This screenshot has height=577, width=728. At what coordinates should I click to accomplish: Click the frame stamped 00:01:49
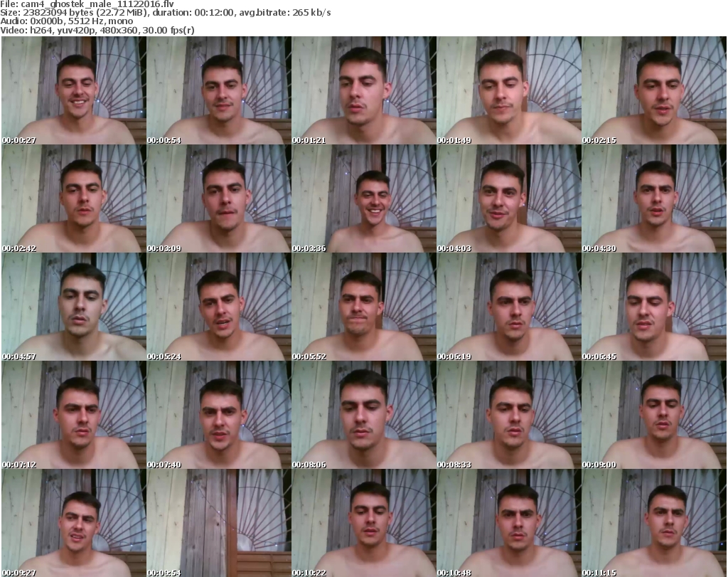[509, 90]
